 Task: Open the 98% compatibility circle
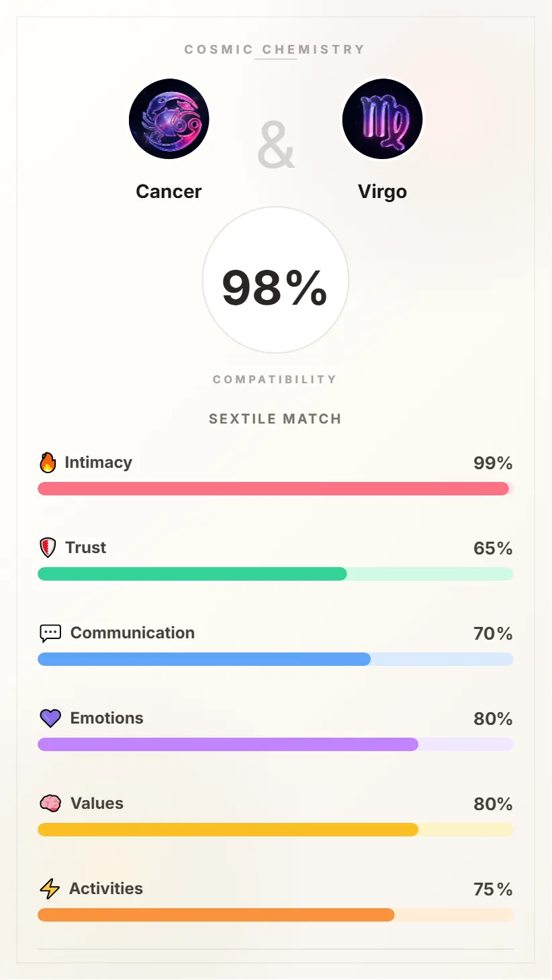pos(275,281)
